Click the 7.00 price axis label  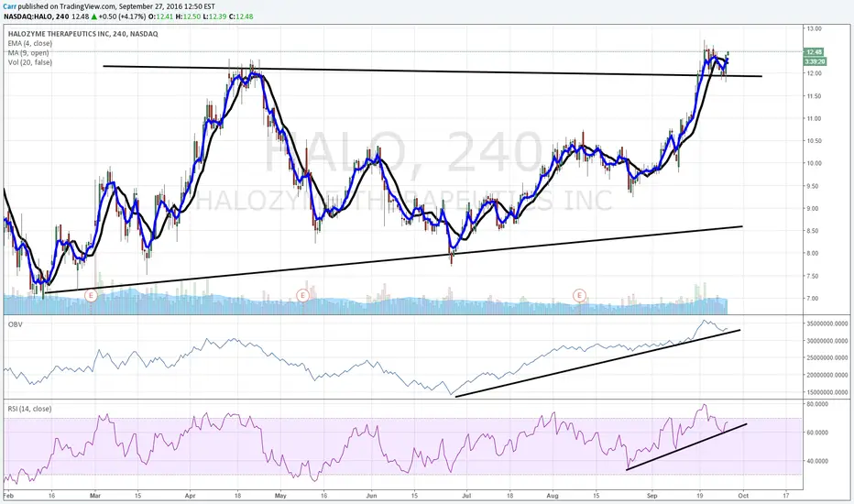click(x=815, y=298)
